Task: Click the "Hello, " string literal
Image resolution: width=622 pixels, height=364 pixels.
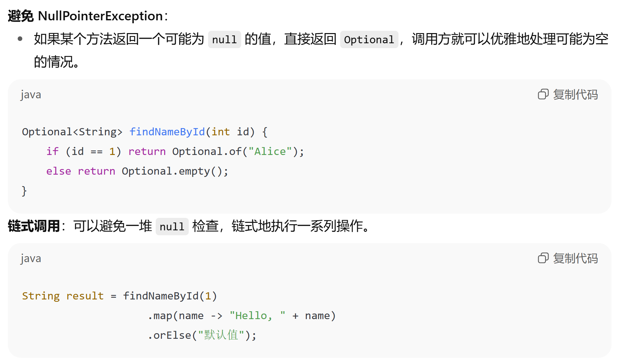Action: coord(257,316)
